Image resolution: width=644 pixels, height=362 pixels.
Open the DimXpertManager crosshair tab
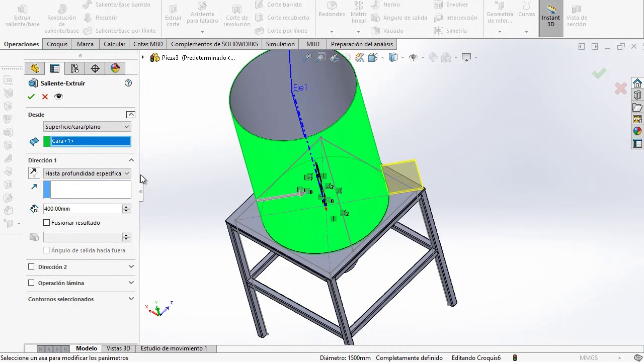(95, 68)
